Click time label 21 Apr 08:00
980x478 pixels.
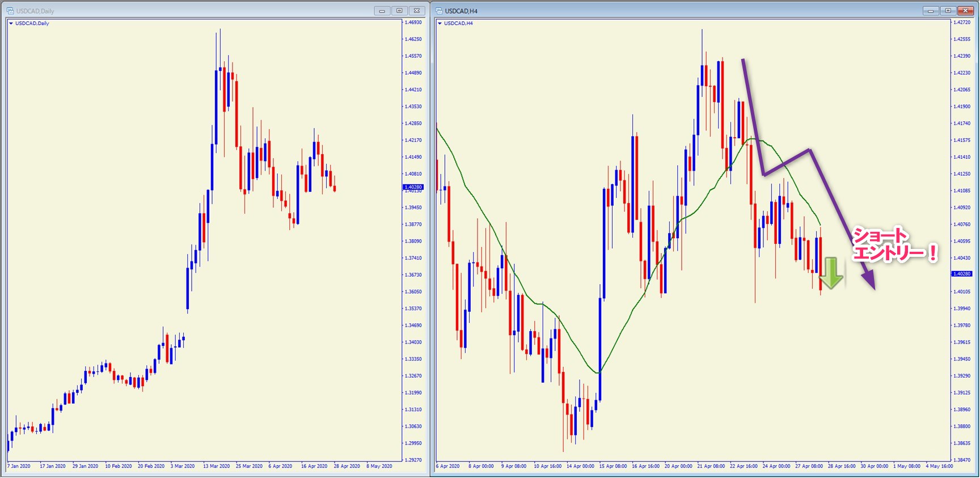click(x=711, y=466)
